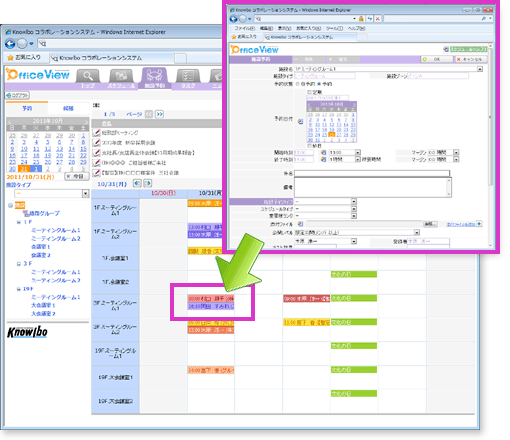Image resolution: width=510 pixels, height=440 pixels.
Task: Go to next page of the notice list
Action: pos(160,114)
